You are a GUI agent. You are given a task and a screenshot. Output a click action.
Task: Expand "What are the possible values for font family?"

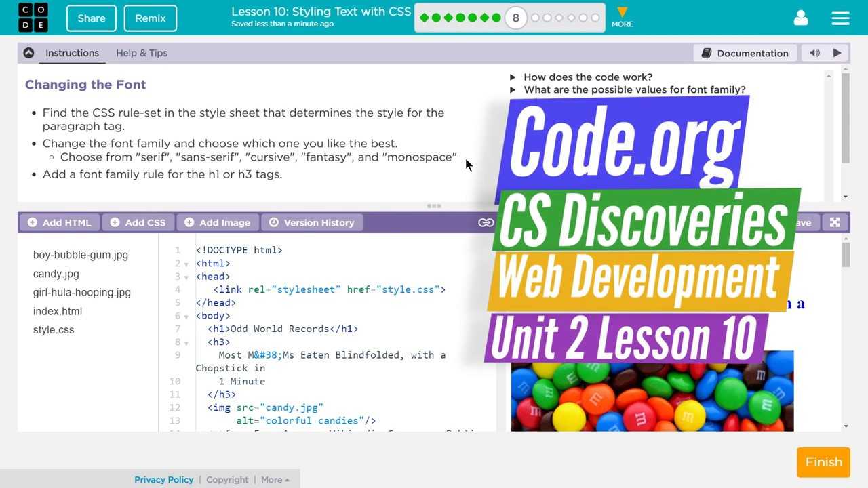coord(627,90)
